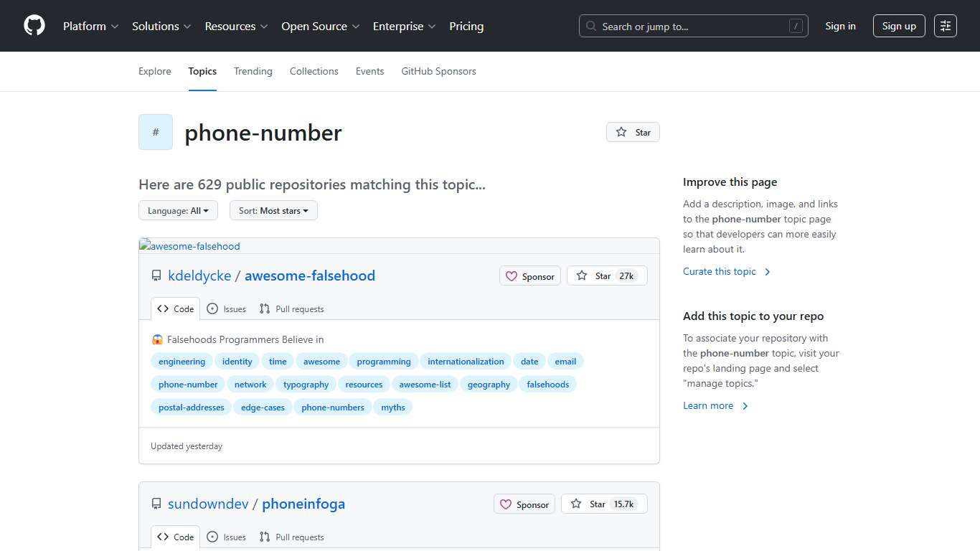Click the GitHub octocat logo
Image resolution: width=980 pixels, height=551 pixels.
point(34,26)
